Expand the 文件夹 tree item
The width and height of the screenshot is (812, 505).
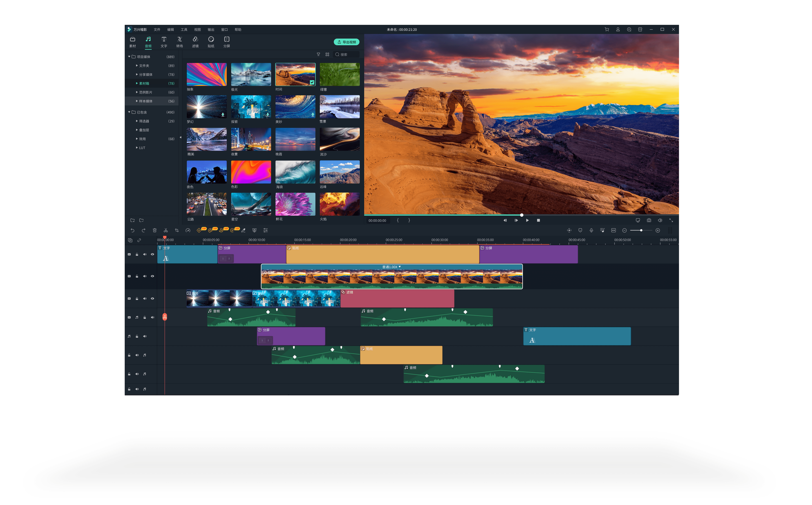pos(137,66)
